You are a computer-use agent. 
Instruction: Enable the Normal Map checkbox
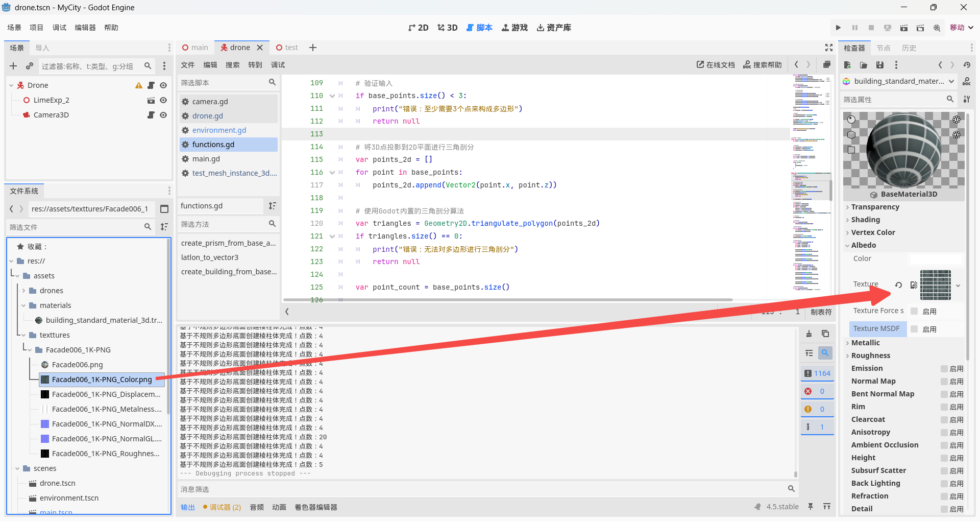pyautogui.click(x=944, y=382)
